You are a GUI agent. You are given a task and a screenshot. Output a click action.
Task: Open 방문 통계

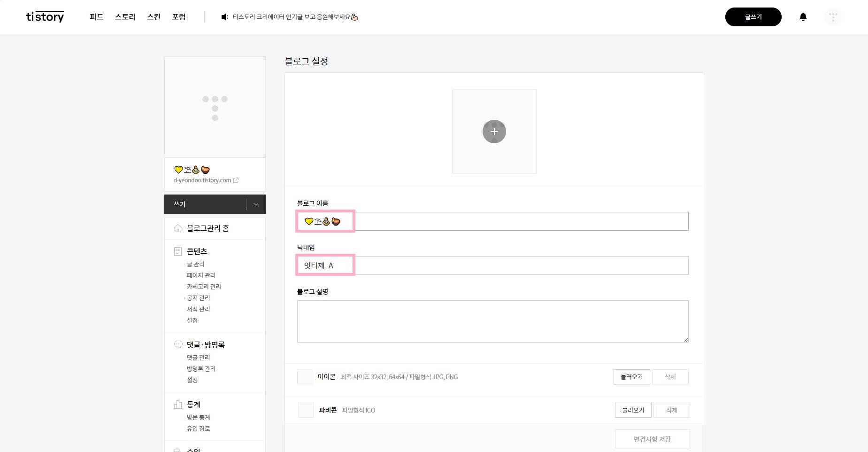198,417
